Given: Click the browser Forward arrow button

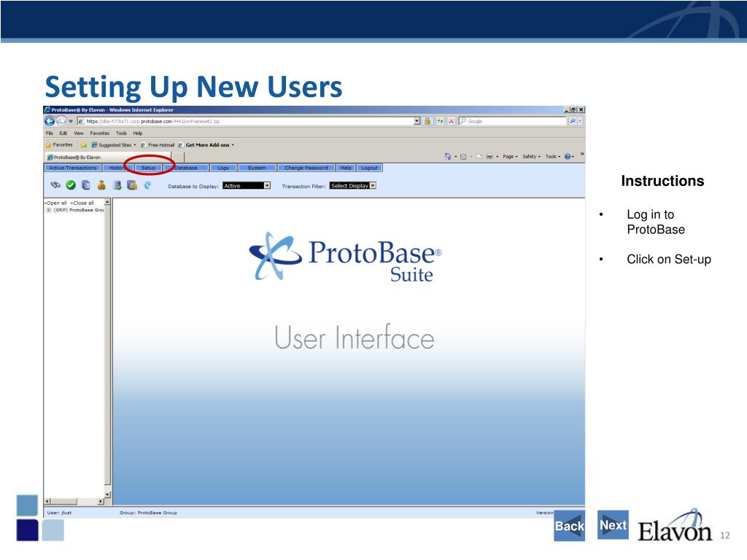Looking at the screenshot, I should [61, 121].
